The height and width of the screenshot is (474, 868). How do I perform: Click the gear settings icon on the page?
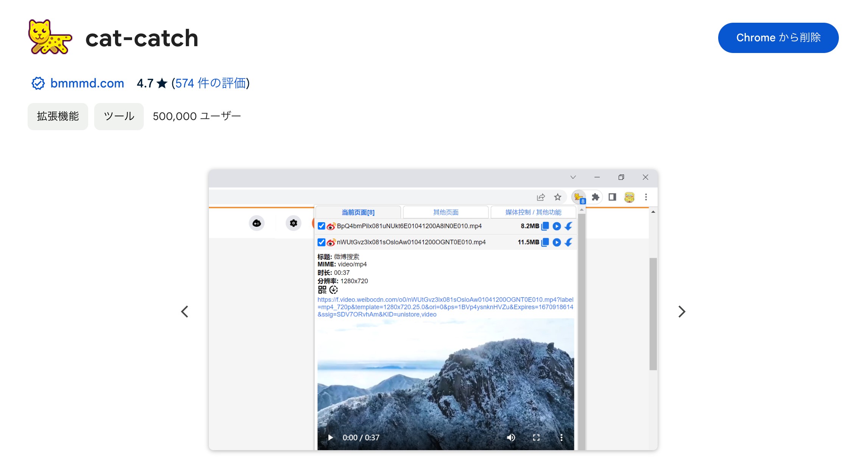(293, 223)
